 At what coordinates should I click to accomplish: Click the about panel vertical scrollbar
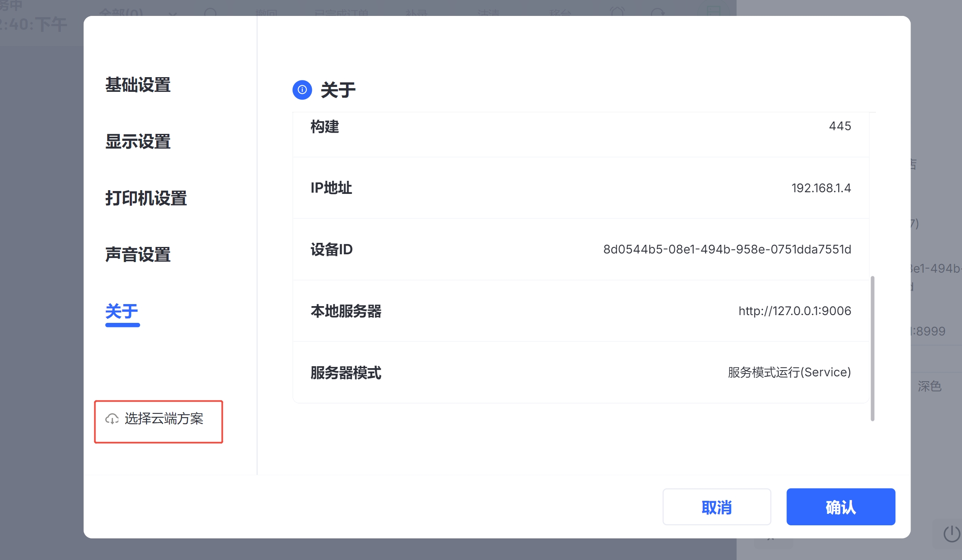(x=872, y=348)
